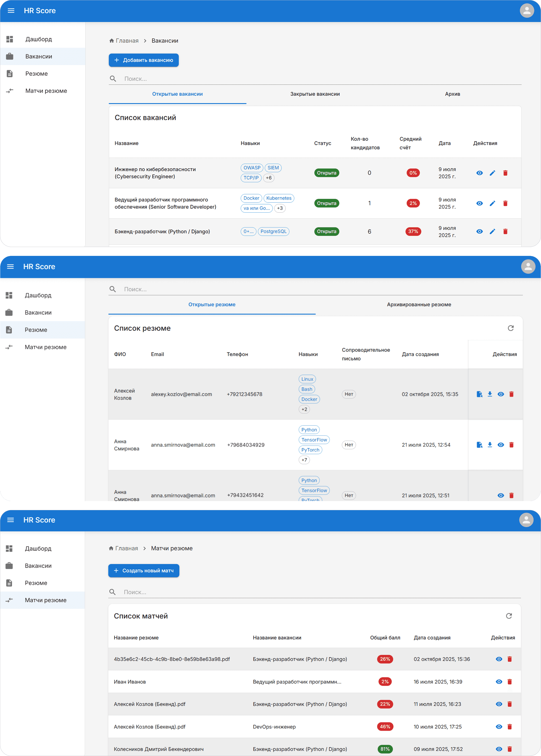Expand +7 skills chip for Анна Смирнова

tap(304, 460)
